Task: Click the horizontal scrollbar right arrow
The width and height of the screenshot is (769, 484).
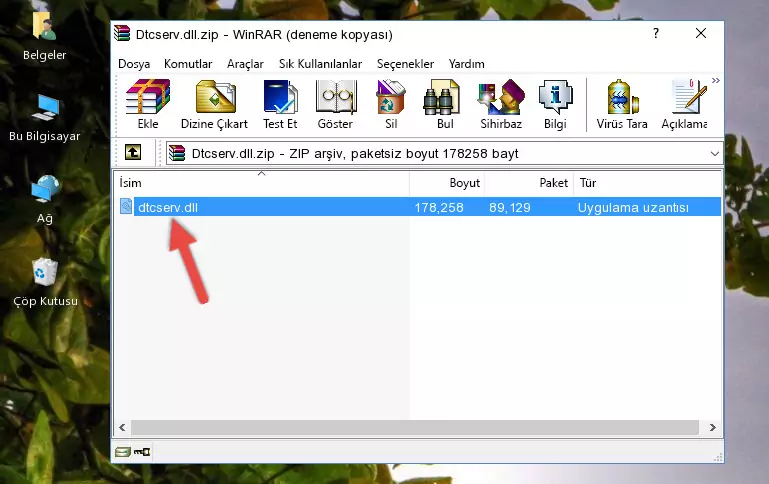Action: [x=713, y=428]
